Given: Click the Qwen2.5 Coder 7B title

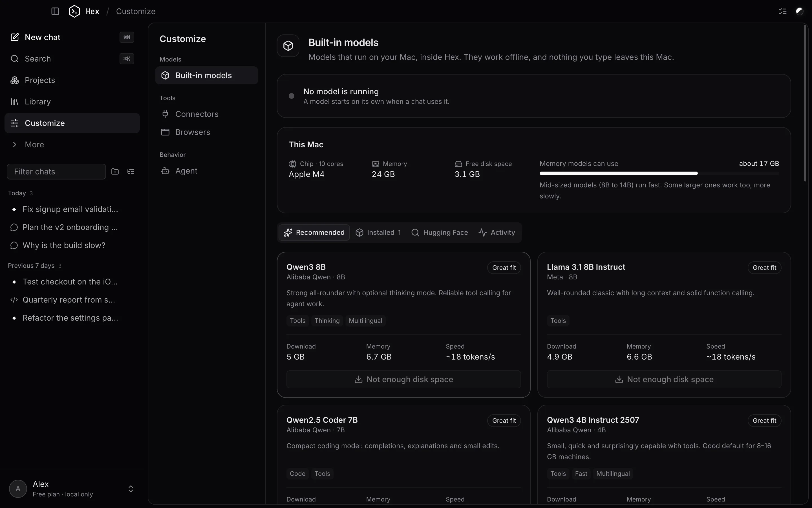Looking at the screenshot, I should pyautogui.click(x=322, y=420).
